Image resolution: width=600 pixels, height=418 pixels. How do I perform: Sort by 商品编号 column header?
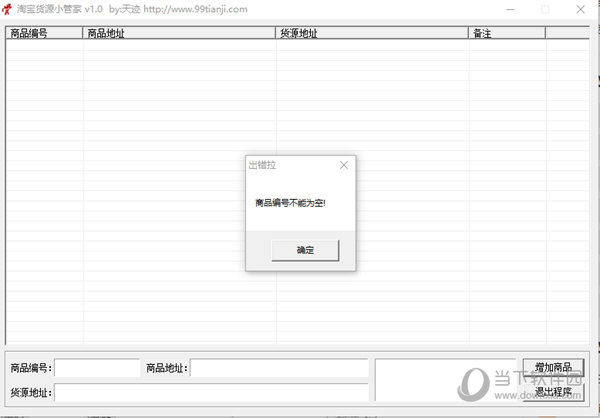(44, 33)
